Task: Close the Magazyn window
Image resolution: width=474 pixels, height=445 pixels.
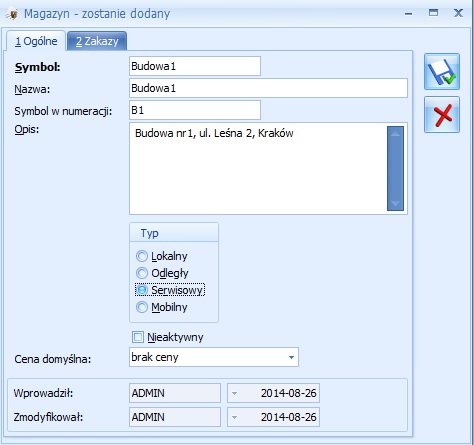Action: click(x=458, y=13)
